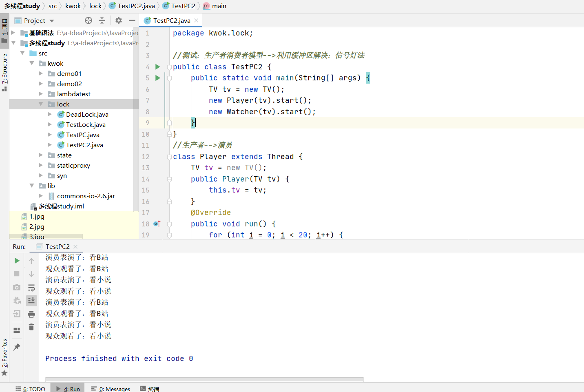Run class TestPC2 from gutter arrow on line 4

(x=158, y=66)
